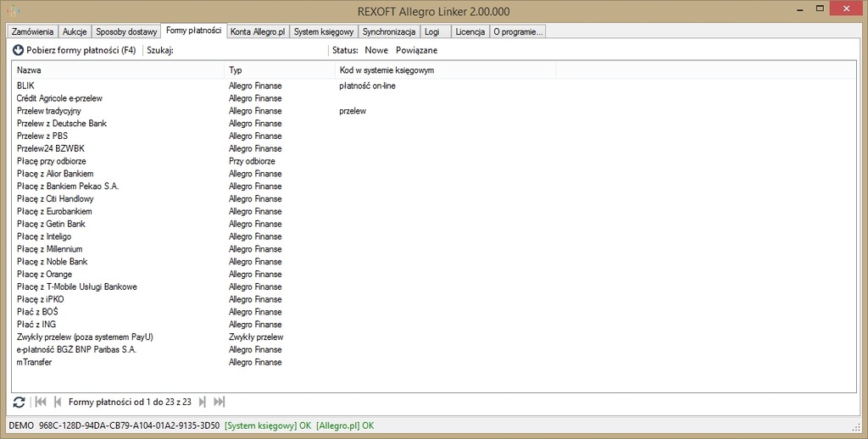Select the Płać z ING row

434,325
